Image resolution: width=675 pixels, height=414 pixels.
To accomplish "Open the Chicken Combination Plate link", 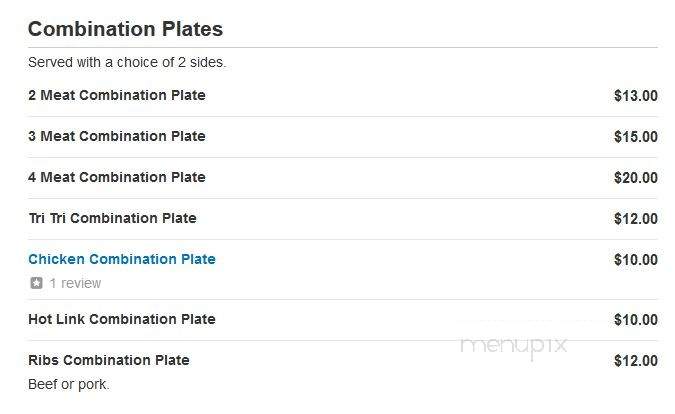I will tap(122, 259).
